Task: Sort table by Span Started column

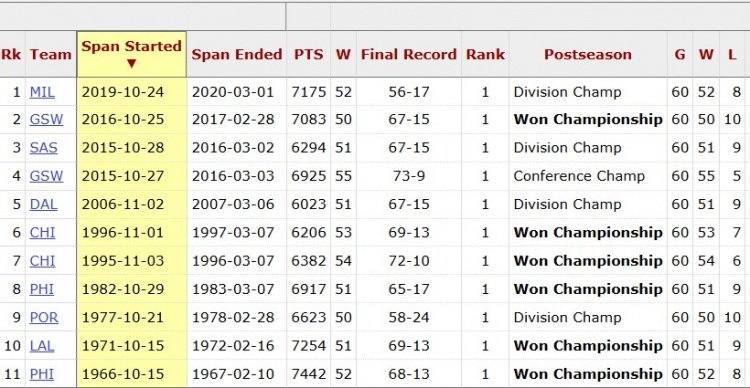Action: [x=132, y=54]
